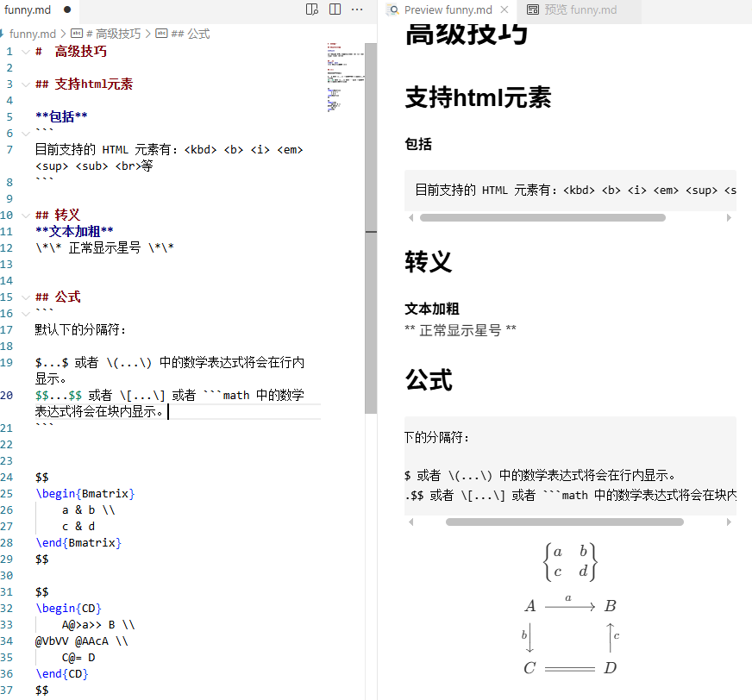Viewport: 752px width, 700px height.
Task: Click the **包括** line in editor
Action: point(61,117)
